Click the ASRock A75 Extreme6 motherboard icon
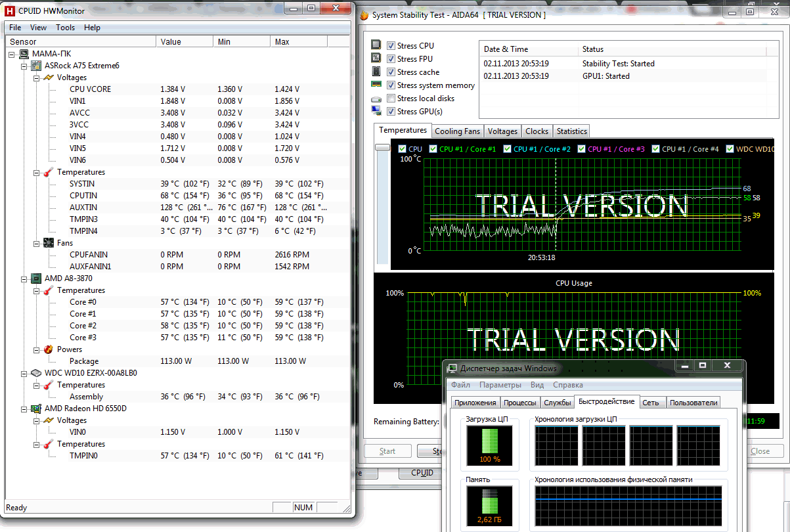 pos(37,66)
